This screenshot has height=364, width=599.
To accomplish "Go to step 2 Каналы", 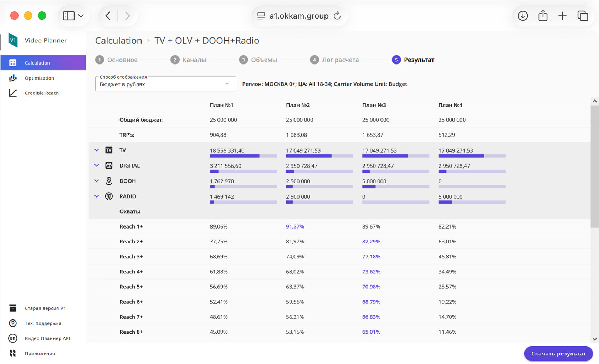I will (x=188, y=60).
